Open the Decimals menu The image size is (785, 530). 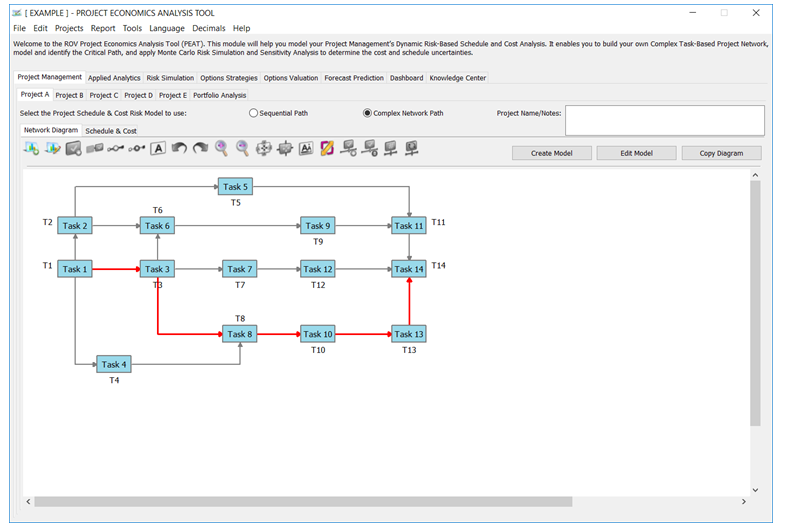click(209, 28)
